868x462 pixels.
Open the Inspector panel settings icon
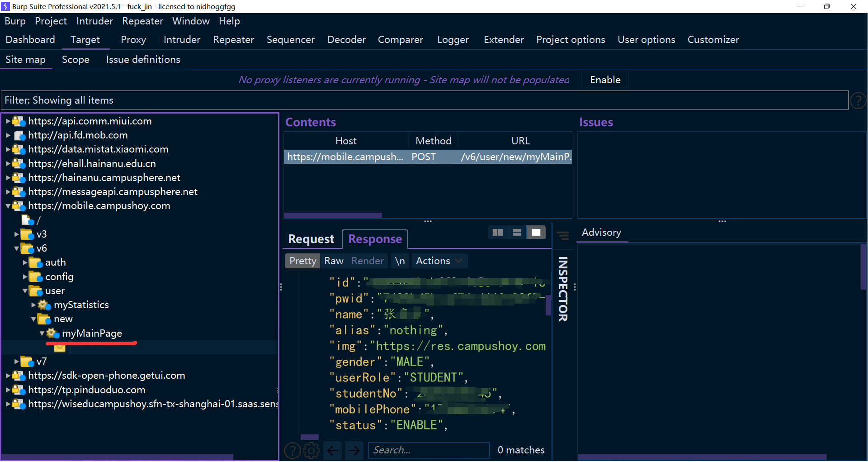[563, 236]
